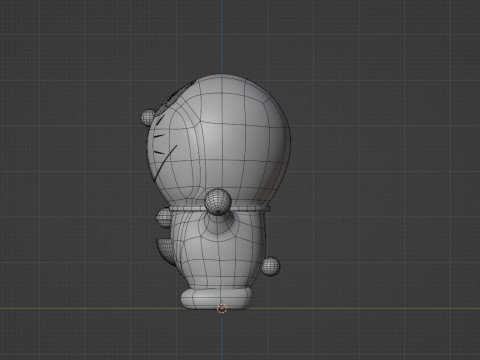480x360 pixels.
Task: Click the bell sphere below the collar
Action: 164,218
